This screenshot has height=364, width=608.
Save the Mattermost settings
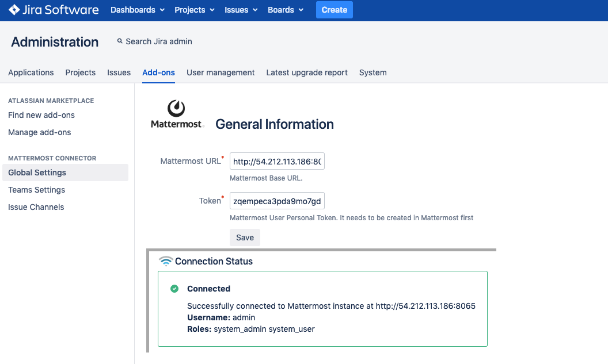tap(245, 237)
